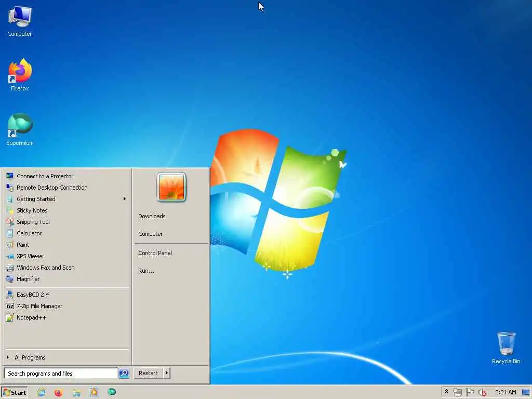Select Calculator text entry

29,233
